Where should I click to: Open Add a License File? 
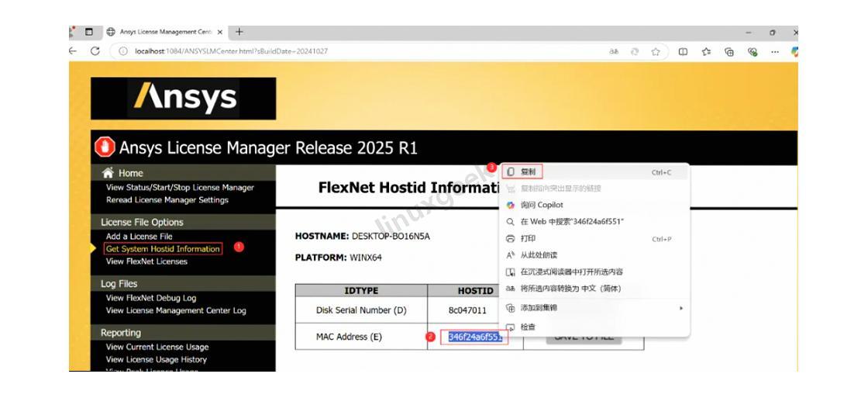(139, 236)
